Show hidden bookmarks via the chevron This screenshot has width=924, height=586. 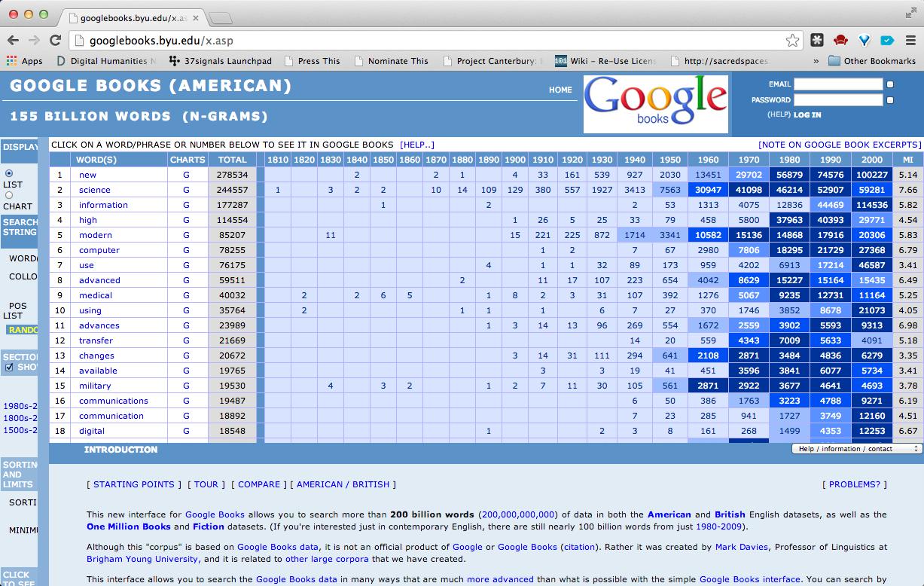(816, 61)
